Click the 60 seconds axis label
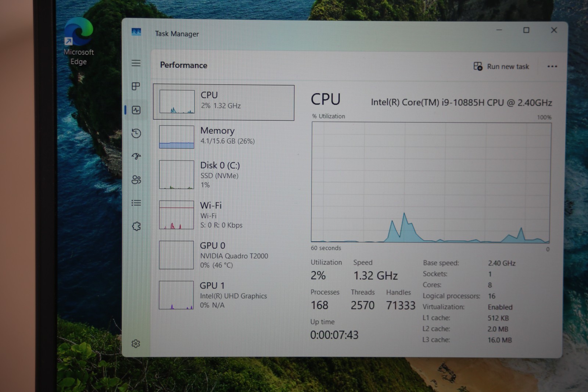The width and height of the screenshot is (588, 392). [326, 248]
